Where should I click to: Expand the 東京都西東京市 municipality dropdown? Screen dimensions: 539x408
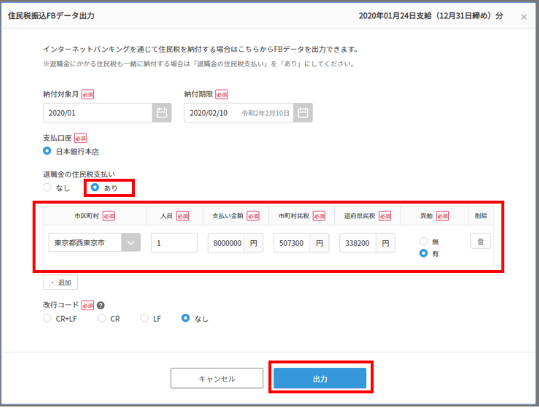point(131,243)
